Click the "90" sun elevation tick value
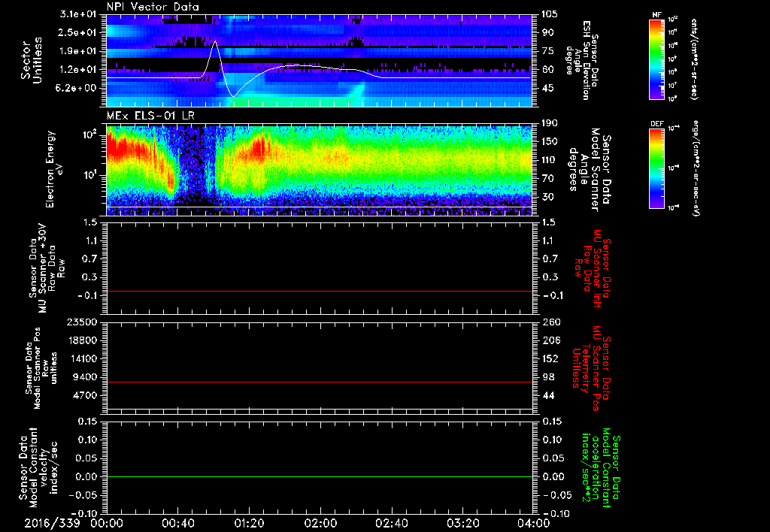Image resolution: width=770 pixels, height=532 pixels. [547, 32]
